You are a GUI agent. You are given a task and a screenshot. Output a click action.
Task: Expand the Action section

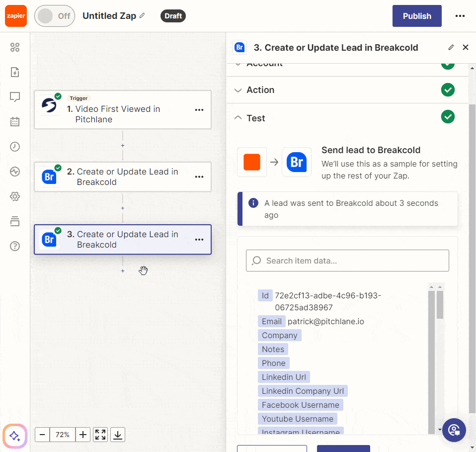click(x=348, y=90)
